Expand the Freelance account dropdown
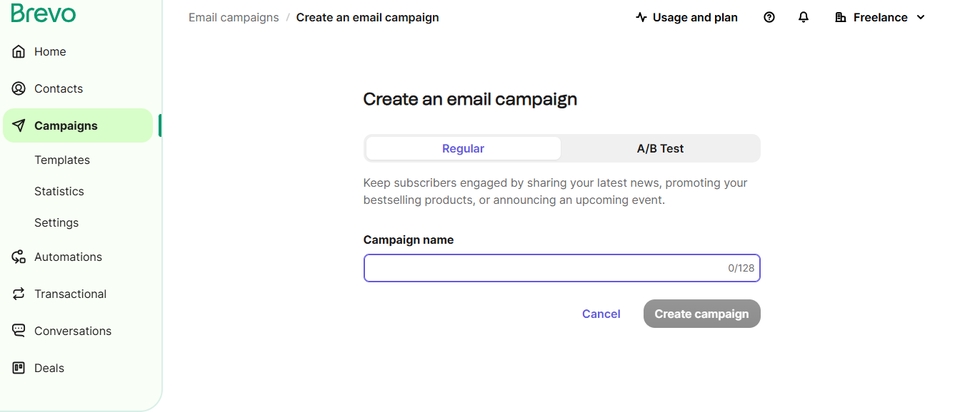Viewport: 960px width, 412px height. click(x=880, y=17)
